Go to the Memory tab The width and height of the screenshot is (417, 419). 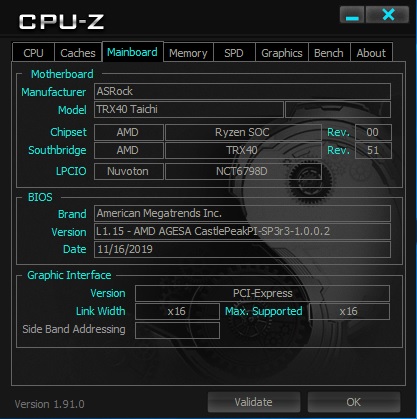(188, 53)
